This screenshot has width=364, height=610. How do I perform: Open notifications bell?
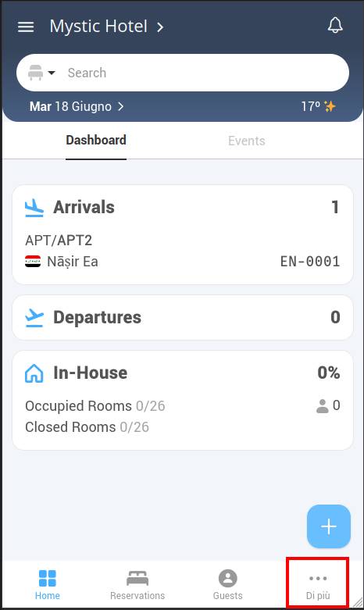[335, 26]
